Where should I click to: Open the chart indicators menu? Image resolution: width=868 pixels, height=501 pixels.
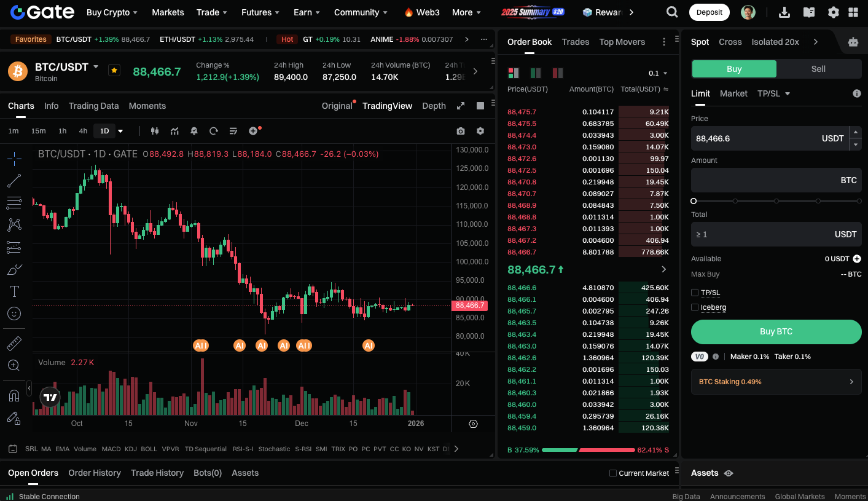(174, 131)
